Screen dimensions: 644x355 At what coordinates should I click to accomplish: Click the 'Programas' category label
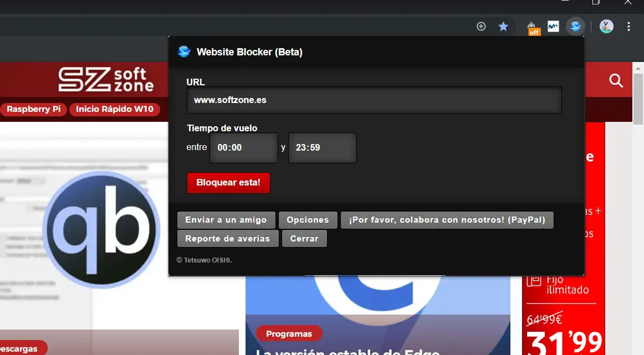point(289,334)
